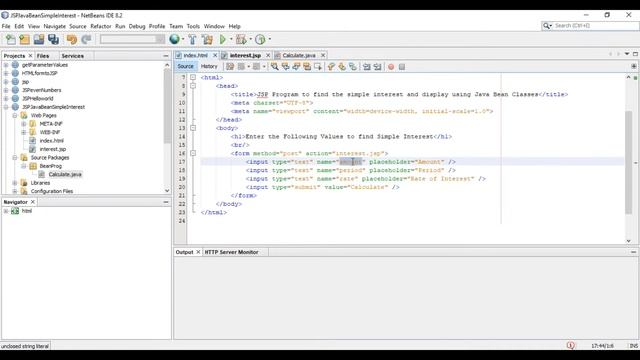The height and width of the screenshot is (360, 640).
Task: Select Calculate.java in the project tree
Action: pos(65,174)
